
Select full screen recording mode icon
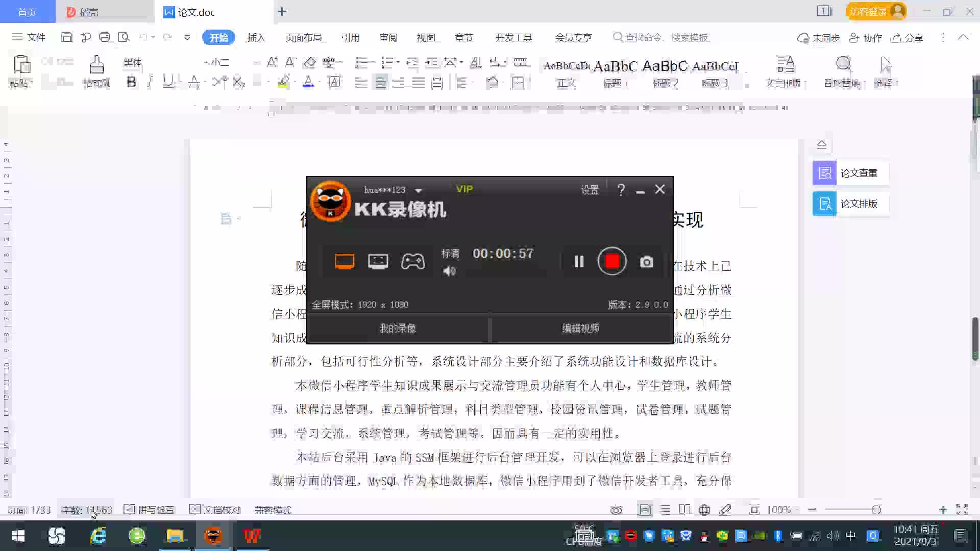tap(345, 262)
